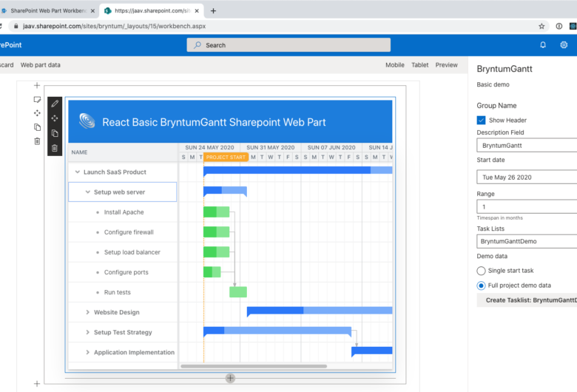Image resolution: width=577 pixels, height=392 pixels.
Task: Switch to the jaav.sharepoint.com browser tab
Action: [x=152, y=10]
